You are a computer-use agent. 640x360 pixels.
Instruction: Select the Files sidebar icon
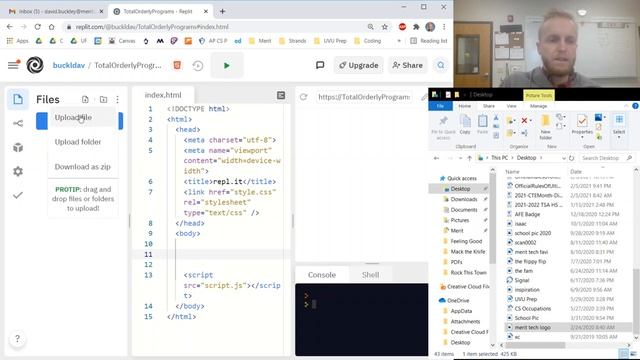pos(18,99)
